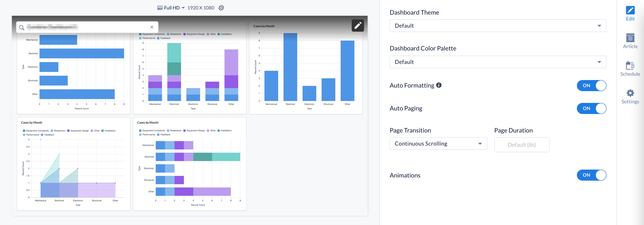
Task: Turn off Auto Formatting toggle
Action: [x=591, y=86]
